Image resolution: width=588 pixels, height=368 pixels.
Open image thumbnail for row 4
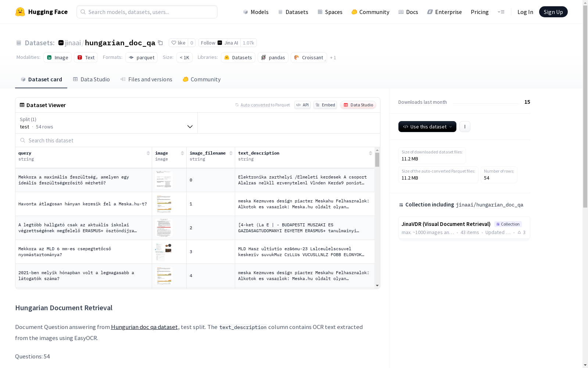click(164, 276)
